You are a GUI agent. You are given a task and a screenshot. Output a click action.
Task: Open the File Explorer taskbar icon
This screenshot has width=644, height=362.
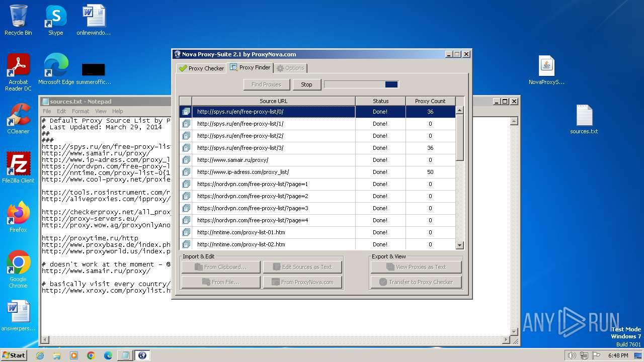pos(57,355)
